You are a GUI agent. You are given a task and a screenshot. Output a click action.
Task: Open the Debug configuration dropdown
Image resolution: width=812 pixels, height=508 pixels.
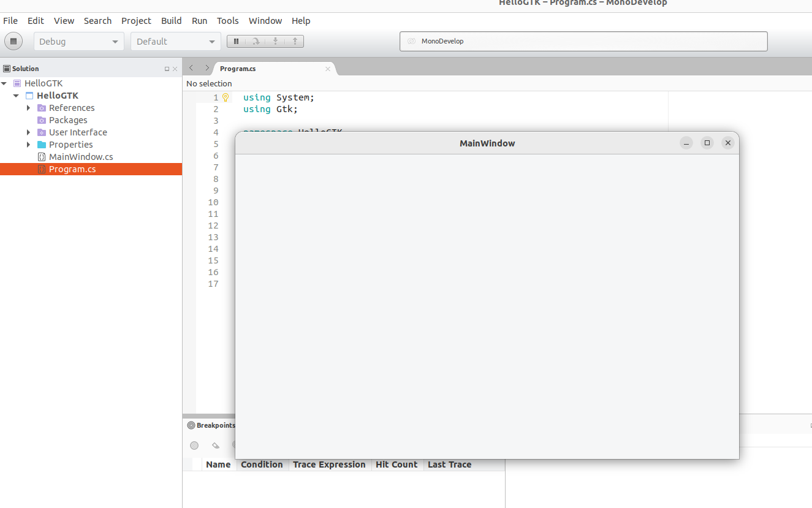tap(79, 41)
